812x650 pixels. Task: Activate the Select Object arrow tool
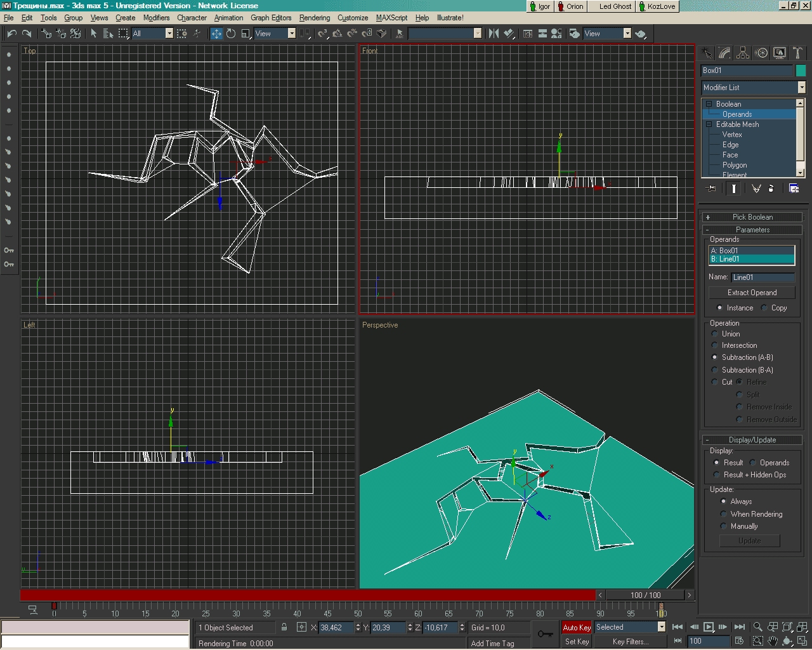click(94, 34)
